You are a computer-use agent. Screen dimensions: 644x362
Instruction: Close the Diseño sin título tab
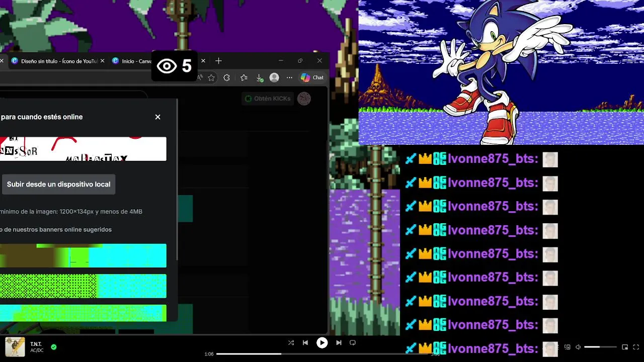click(x=103, y=61)
